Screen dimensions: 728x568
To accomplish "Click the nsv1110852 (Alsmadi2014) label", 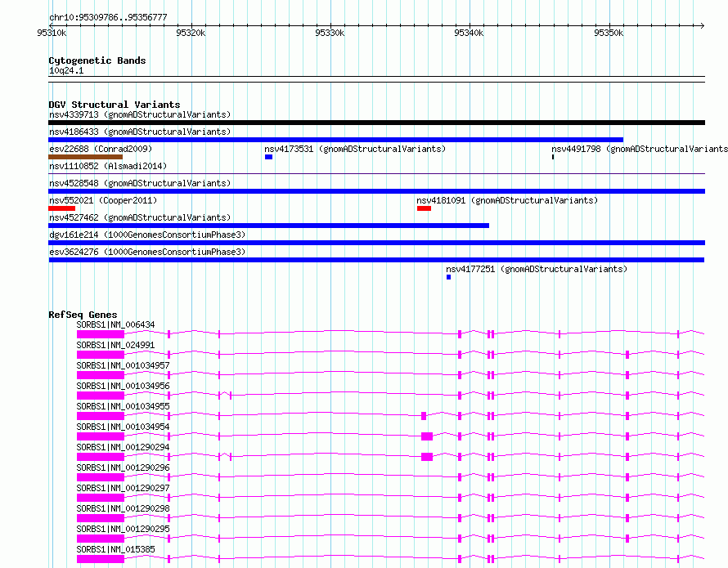I will tap(108, 166).
